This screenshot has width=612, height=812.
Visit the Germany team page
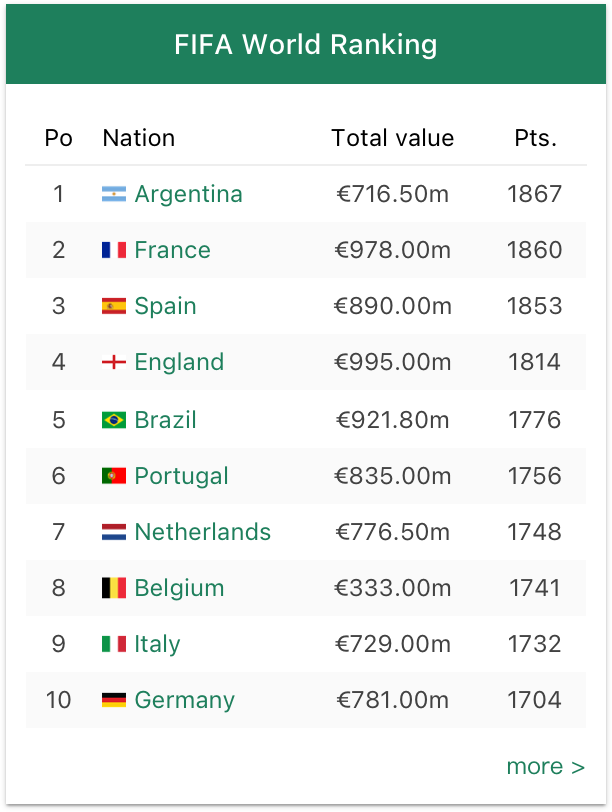tap(184, 700)
